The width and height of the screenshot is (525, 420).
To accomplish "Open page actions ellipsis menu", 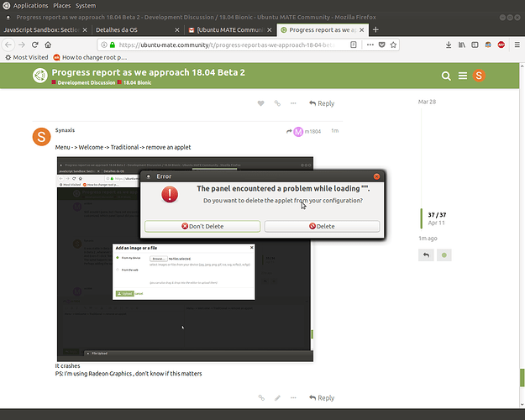I will click(370, 45).
